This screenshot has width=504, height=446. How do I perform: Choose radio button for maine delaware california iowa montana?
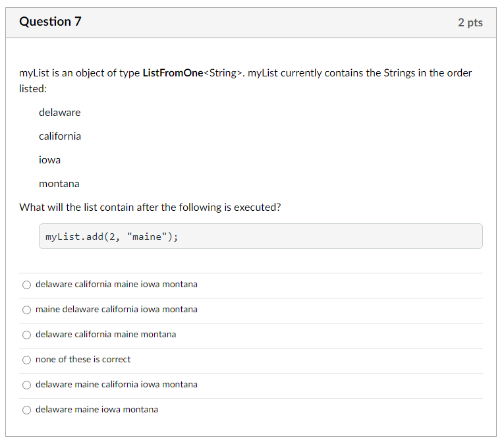tap(26, 310)
